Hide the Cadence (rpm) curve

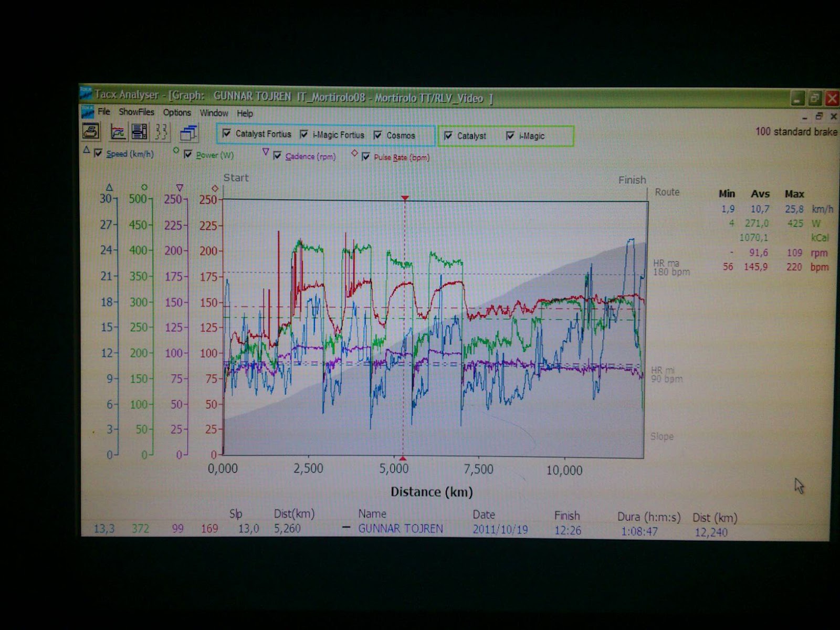[x=277, y=155]
